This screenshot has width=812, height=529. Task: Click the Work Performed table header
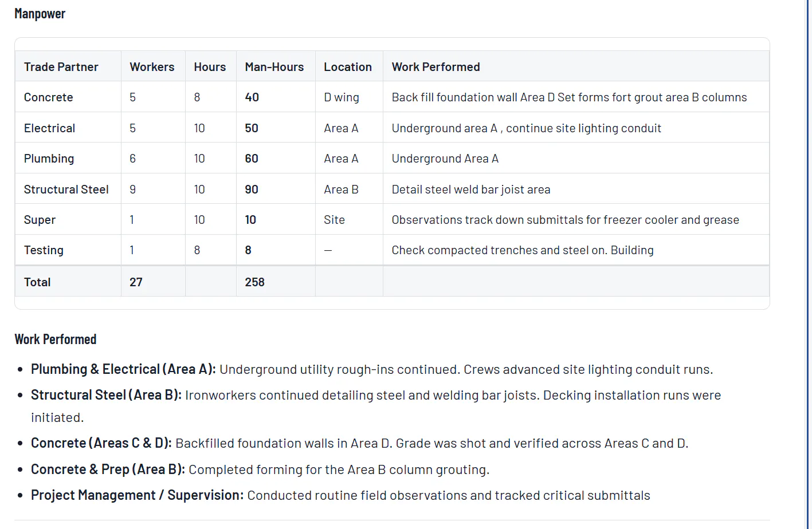436,67
